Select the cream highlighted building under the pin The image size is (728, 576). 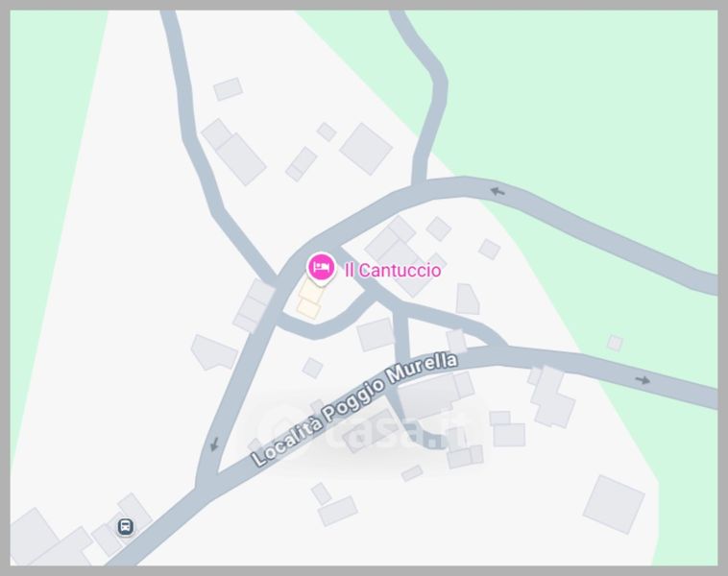click(x=310, y=299)
